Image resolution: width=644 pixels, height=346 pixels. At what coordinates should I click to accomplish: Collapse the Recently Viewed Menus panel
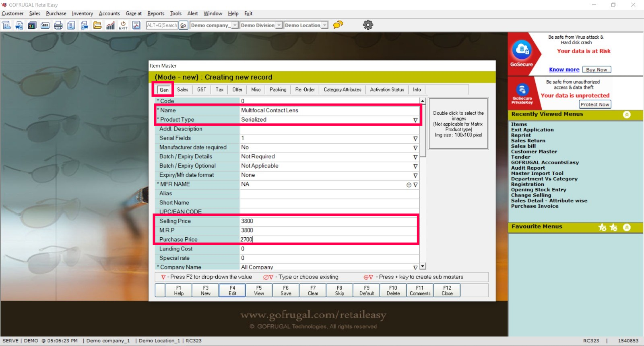pyautogui.click(x=627, y=114)
